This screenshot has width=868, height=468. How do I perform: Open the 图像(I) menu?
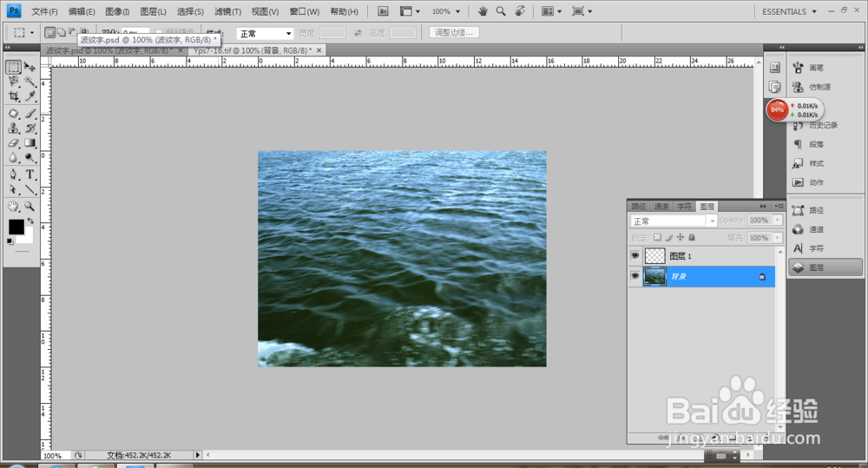pos(117,11)
